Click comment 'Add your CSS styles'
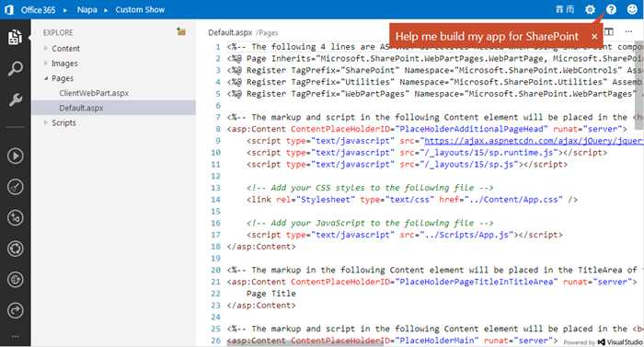 [x=370, y=188]
